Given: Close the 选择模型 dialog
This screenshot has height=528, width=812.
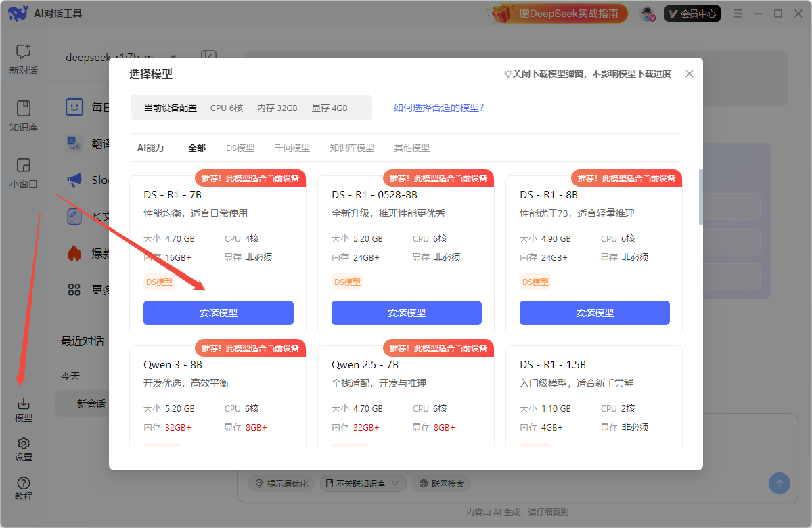Looking at the screenshot, I should (x=690, y=74).
